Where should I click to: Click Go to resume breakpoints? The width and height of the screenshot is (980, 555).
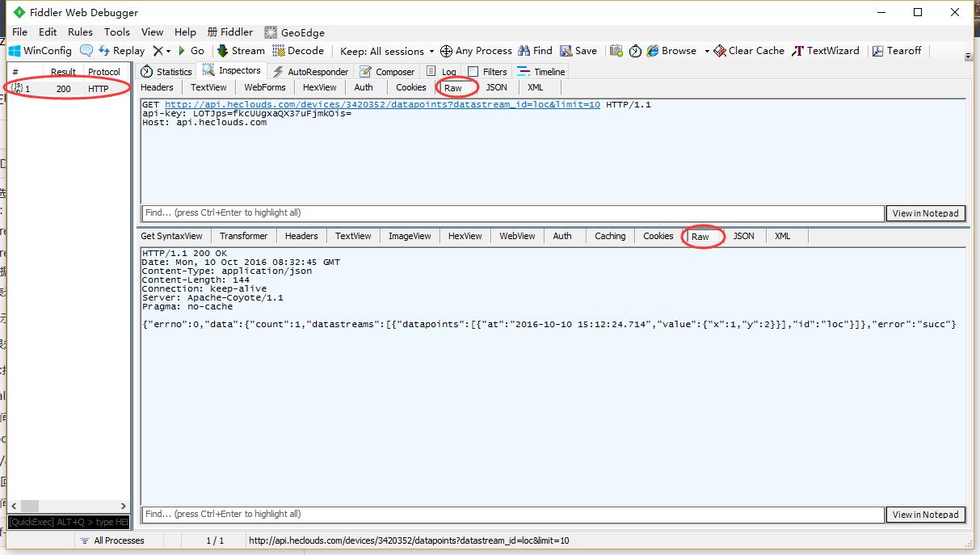click(191, 50)
